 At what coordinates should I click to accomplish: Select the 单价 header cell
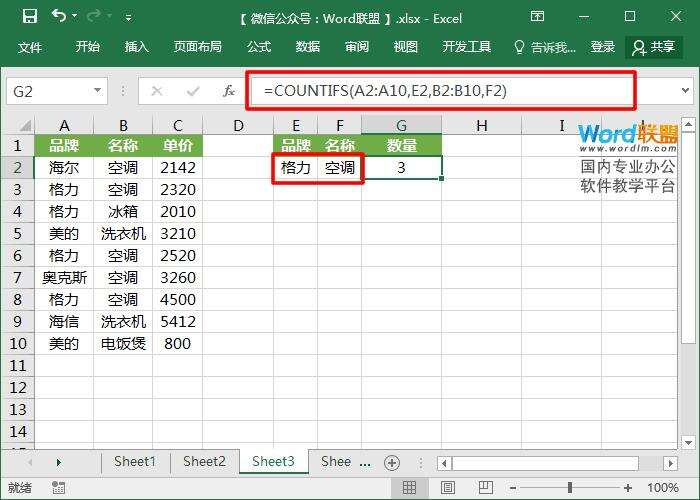pos(178,146)
